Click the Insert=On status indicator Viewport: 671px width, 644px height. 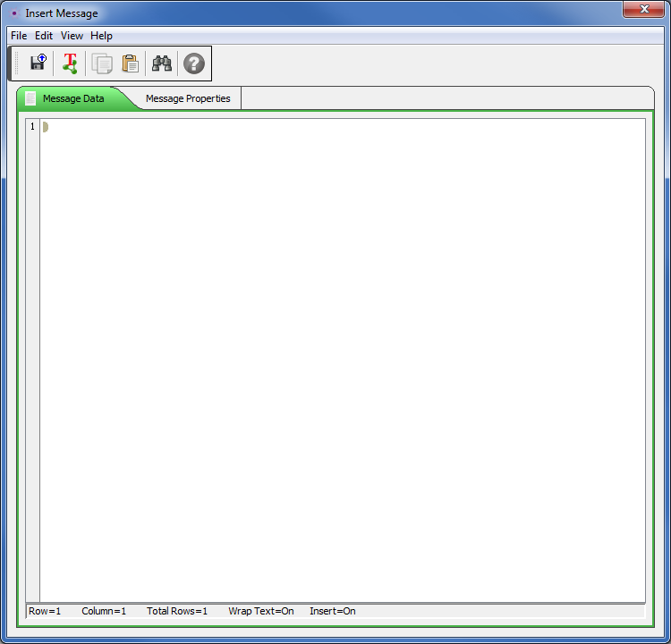[x=332, y=611]
